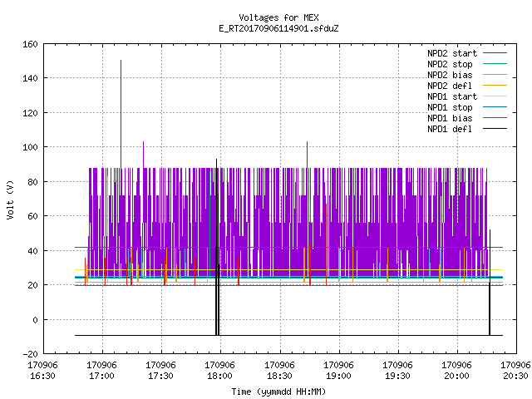The height and width of the screenshot is (399, 532).
Task: Click the black NPD1 defl legend line
Action: [495, 129]
